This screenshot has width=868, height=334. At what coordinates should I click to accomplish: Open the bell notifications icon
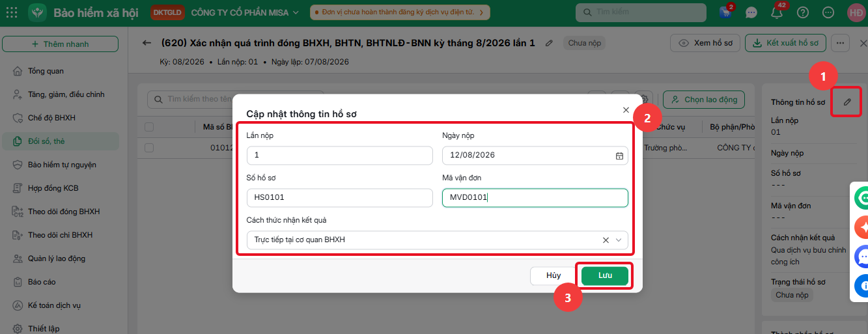(x=777, y=12)
